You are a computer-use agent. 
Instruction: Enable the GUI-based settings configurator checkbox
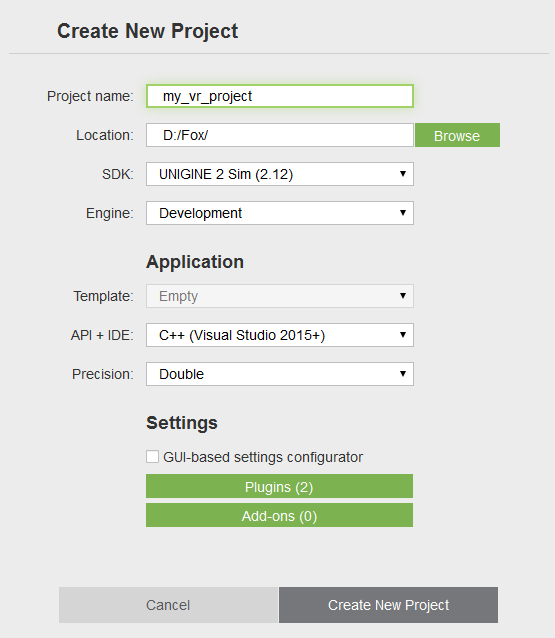click(x=153, y=457)
